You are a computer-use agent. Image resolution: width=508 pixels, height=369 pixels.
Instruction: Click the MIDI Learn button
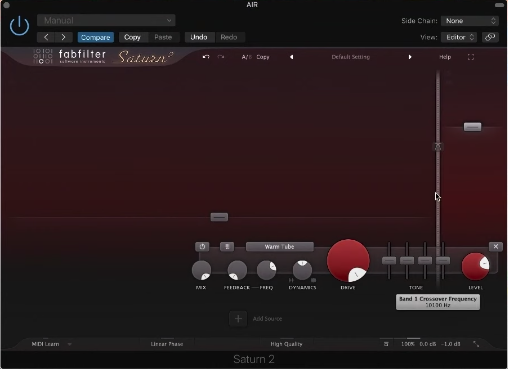[x=45, y=344]
